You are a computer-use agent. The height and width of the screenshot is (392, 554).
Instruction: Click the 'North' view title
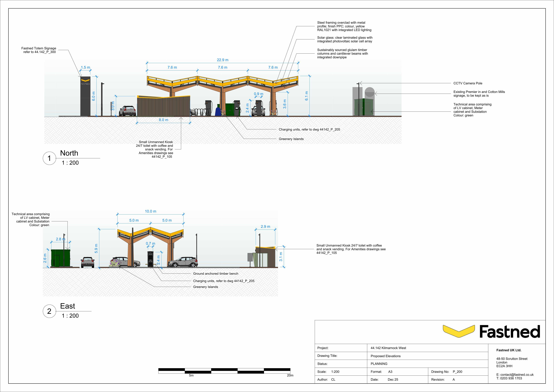pos(69,153)
